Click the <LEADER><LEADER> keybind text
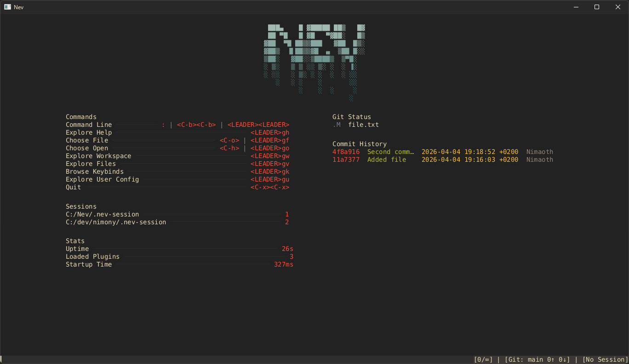Viewport: 629px width, 364px height. 258,125
